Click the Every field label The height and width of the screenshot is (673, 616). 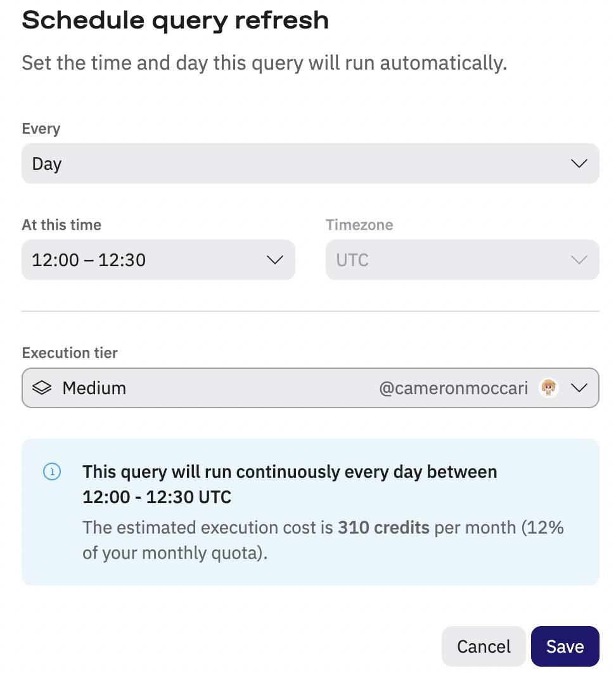41,129
